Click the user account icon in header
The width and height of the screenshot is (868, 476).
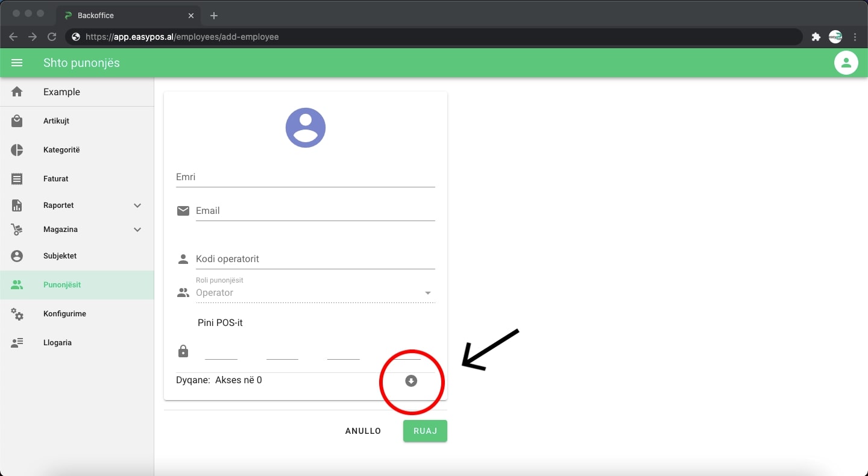(846, 63)
